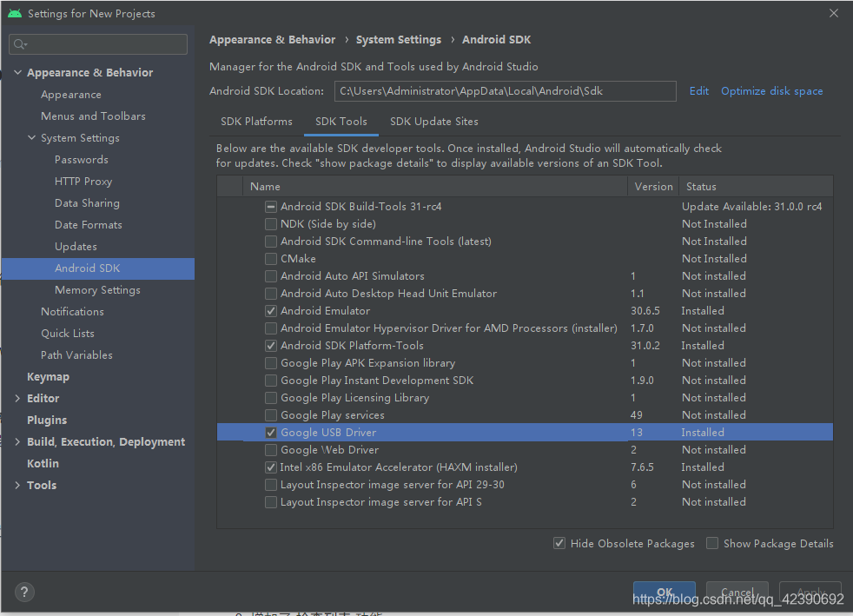This screenshot has height=616, width=853.
Task: Uncheck the Android Emulator package
Action: 271,311
